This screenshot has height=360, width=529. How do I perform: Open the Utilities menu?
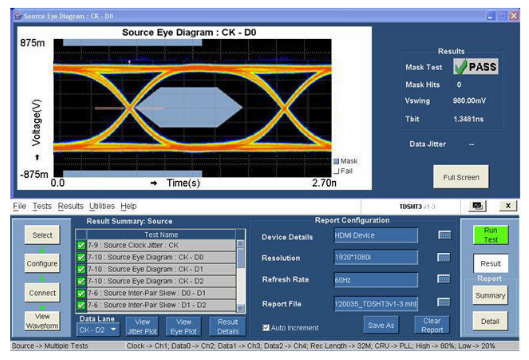(102, 206)
